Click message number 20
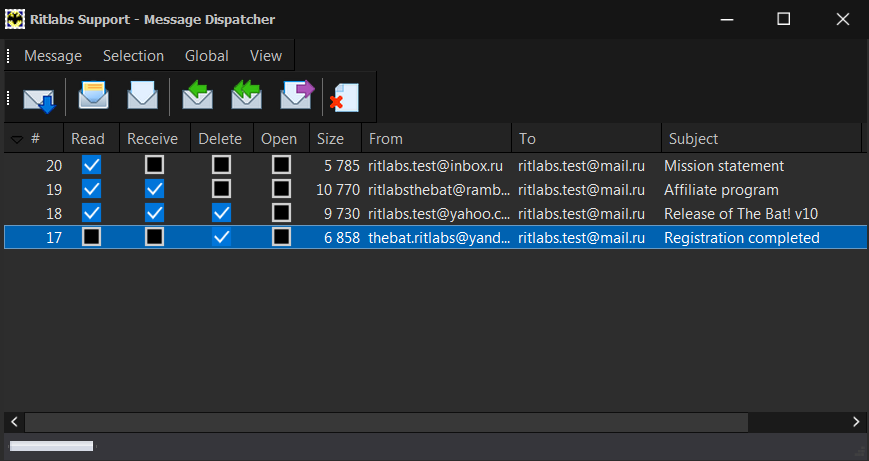 point(54,166)
